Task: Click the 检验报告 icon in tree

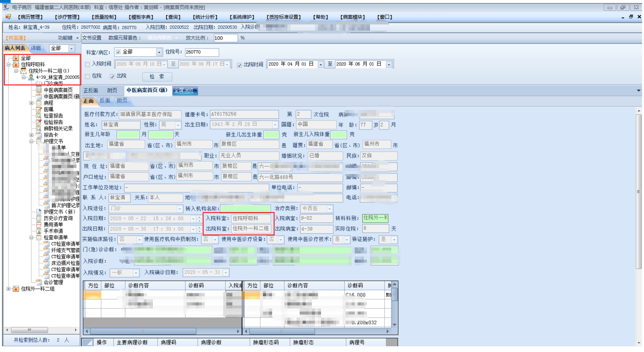Action: (39, 122)
